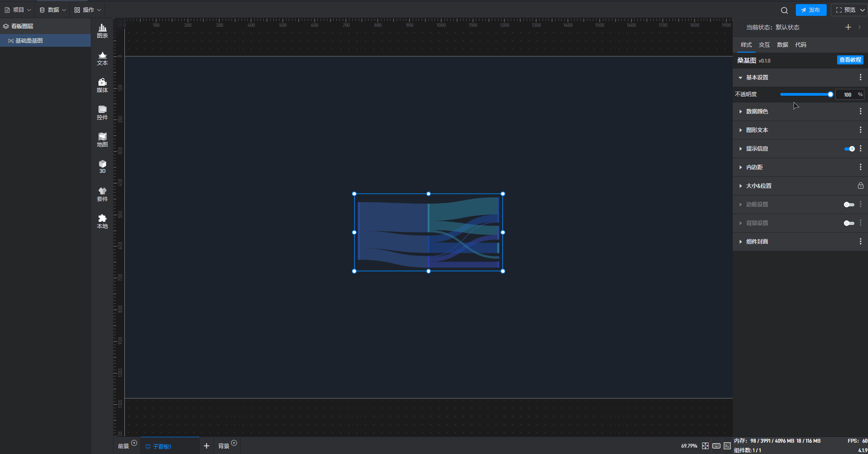Expand the 数据颜色 section

point(757,112)
